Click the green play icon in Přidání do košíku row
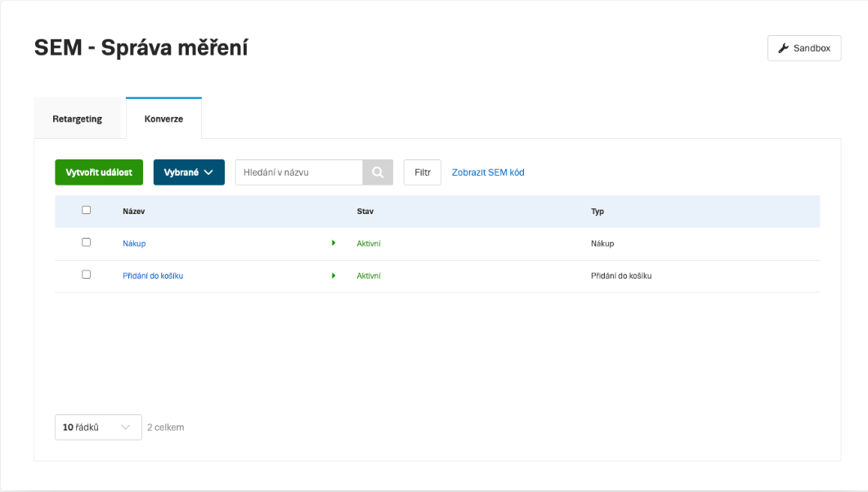Image resolution: width=868 pixels, height=492 pixels. tap(333, 275)
